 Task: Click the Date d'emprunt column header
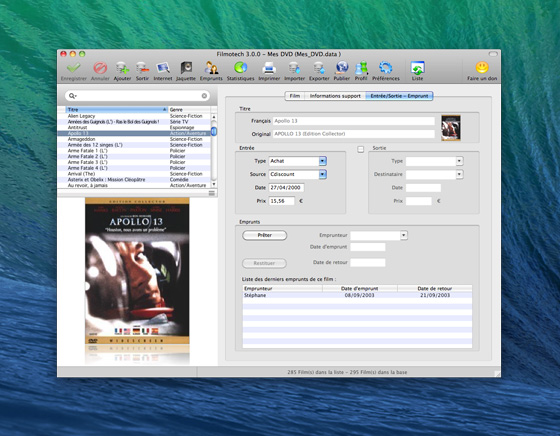click(360, 288)
